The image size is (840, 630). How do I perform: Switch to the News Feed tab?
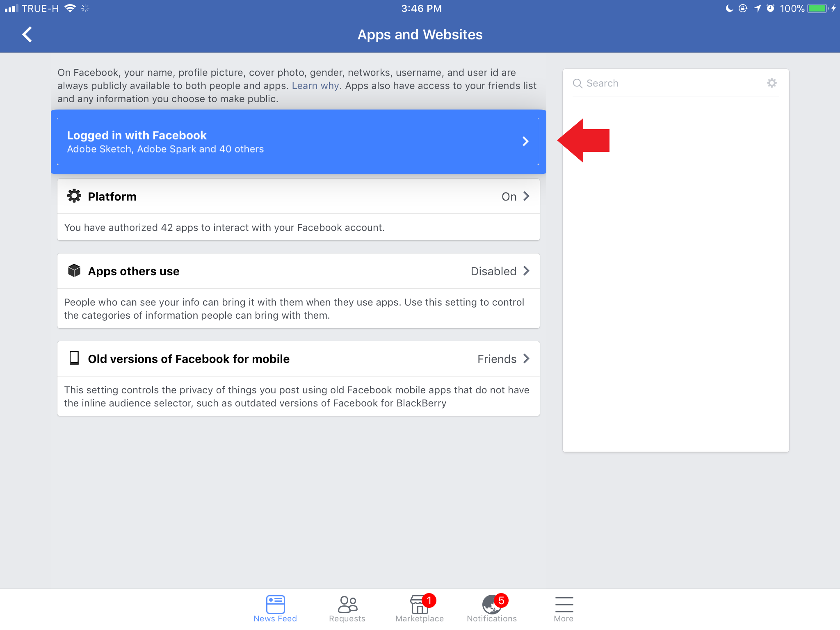(x=275, y=608)
